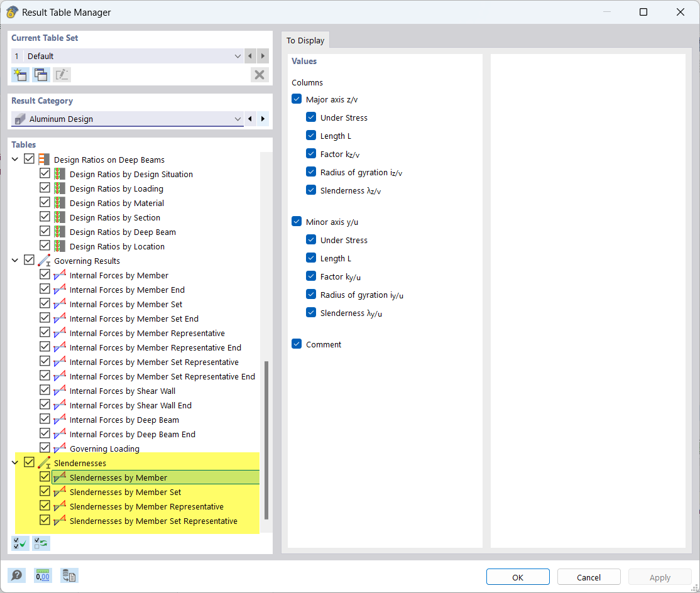Go to previous result category arrow
The height and width of the screenshot is (593, 700).
point(250,119)
